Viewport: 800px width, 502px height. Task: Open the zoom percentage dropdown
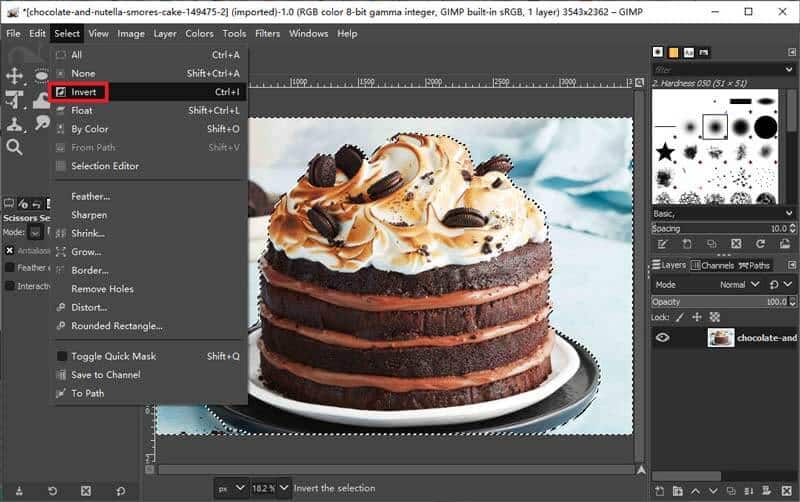pos(284,488)
